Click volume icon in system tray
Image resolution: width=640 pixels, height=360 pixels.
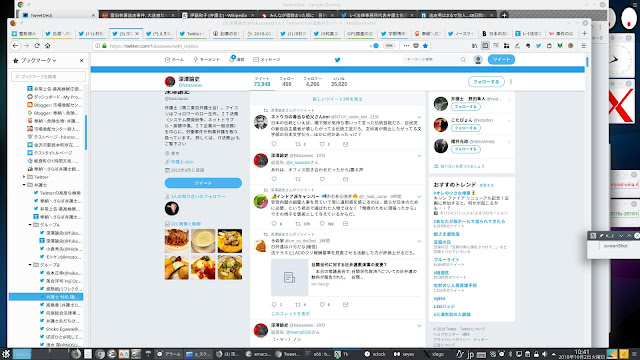click(544, 354)
